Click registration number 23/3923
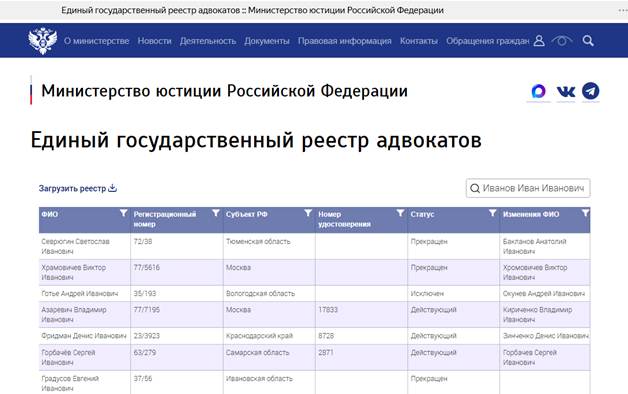The width and height of the screenshot is (628, 394). click(x=147, y=336)
